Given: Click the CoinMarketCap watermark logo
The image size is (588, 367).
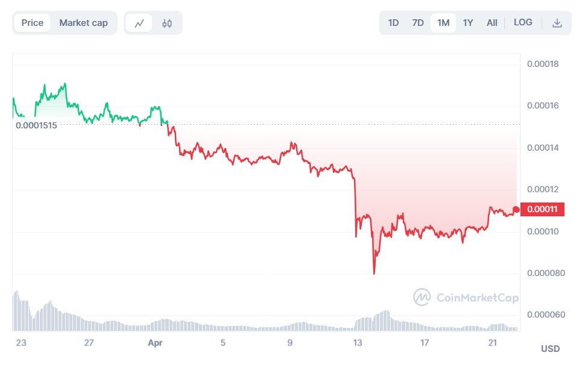Looking at the screenshot, I should point(465,297).
